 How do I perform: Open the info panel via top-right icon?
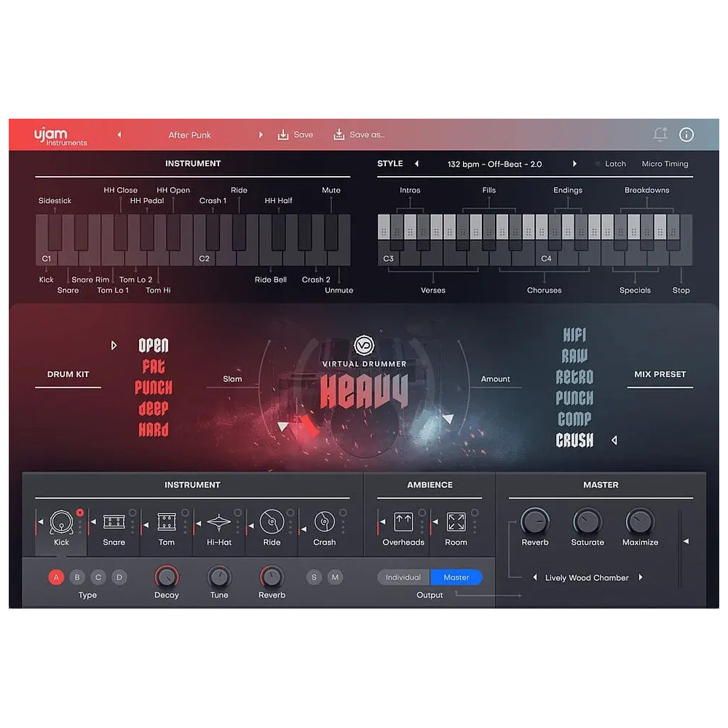[686, 135]
